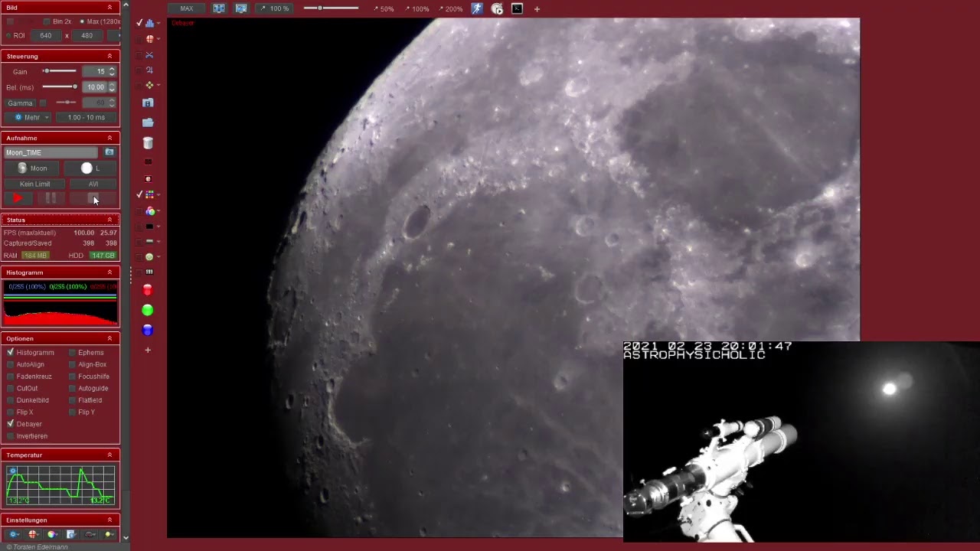Select the scissors cutout icon

click(x=149, y=55)
